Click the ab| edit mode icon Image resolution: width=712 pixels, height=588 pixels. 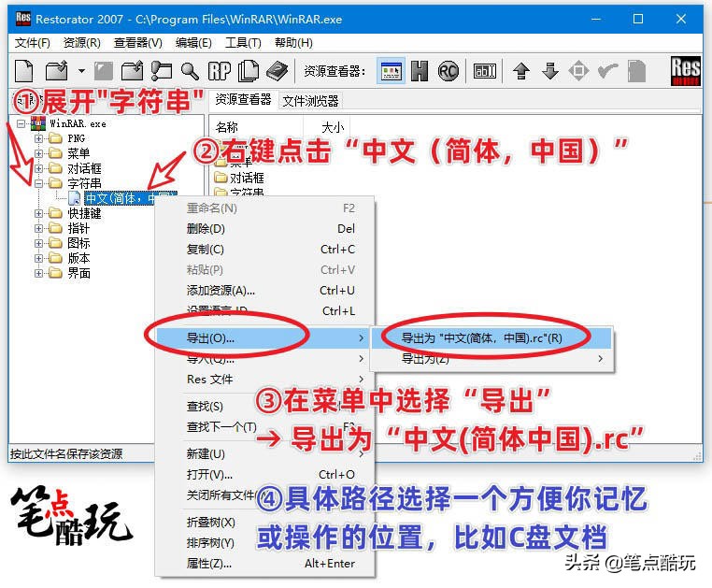(x=485, y=71)
